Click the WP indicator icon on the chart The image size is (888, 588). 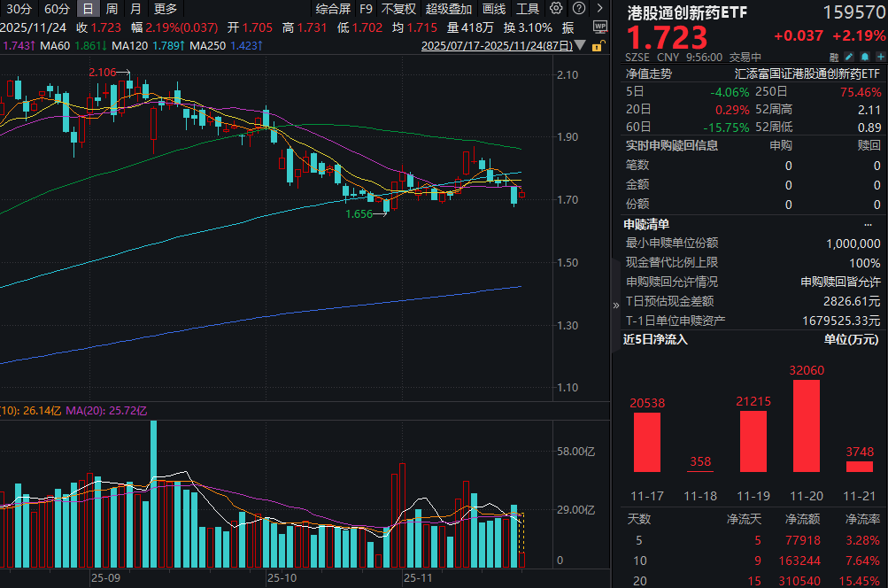(600, 26)
